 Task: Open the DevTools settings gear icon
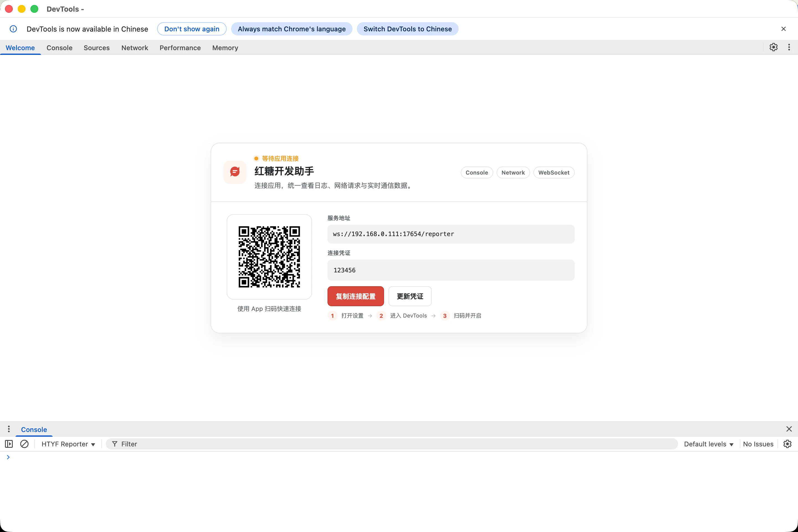click(x=773, y=47)
